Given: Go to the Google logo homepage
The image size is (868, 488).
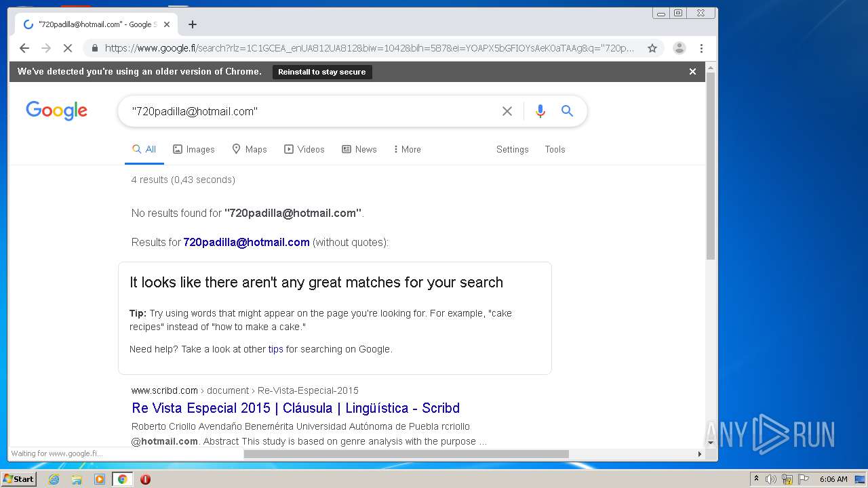Looking at the screenshot, I should (57, 110).
